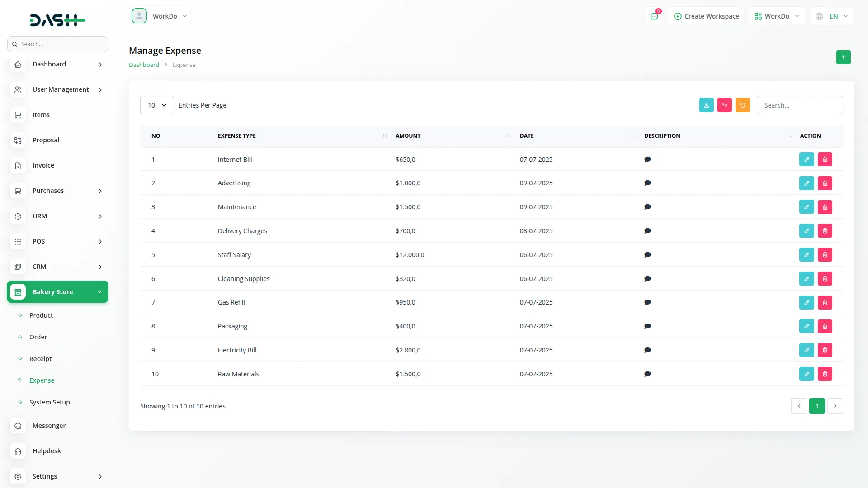Image resolution: width=868 pixels, height=488 pixels.
Task: Edit the Gas Refill expense entry
Action: coord(806,302)
